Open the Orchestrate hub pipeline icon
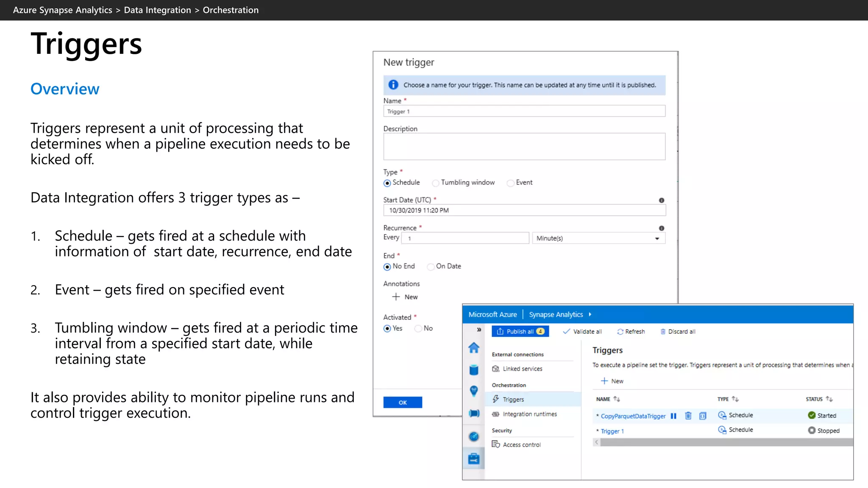 tap(473, 413)
